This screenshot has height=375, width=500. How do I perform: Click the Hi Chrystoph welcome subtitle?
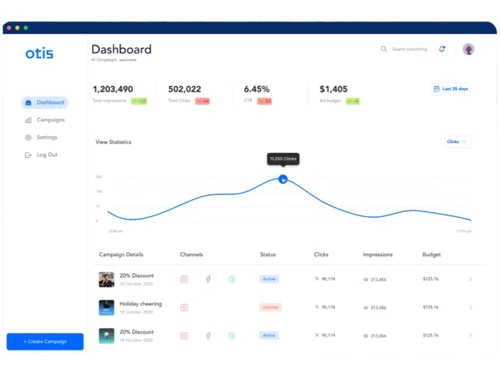(114, 60)
